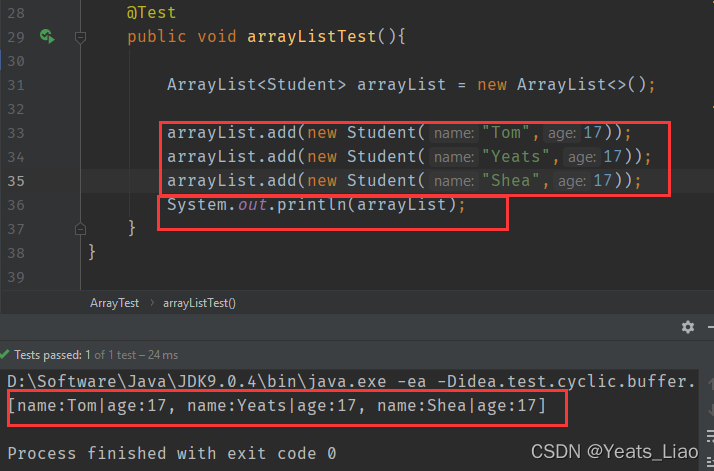Click the console output with name:Tom|age:17
Viewport: 714px width, 471px height.
[277, 405]
